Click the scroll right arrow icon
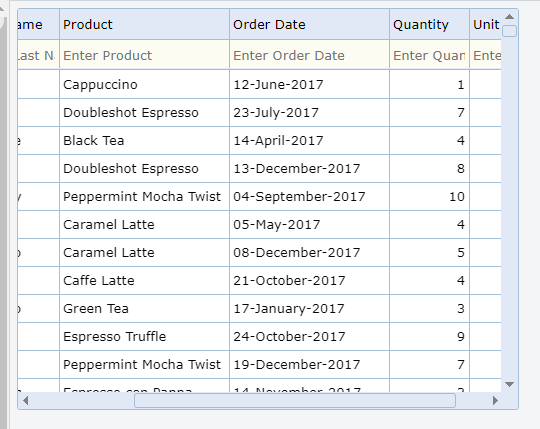Viewport: 540px width, 429px height. coord(495,400)
